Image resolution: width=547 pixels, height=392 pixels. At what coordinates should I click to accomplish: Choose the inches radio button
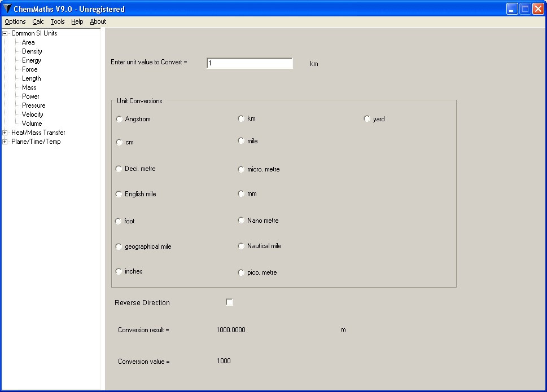[119, 271]
